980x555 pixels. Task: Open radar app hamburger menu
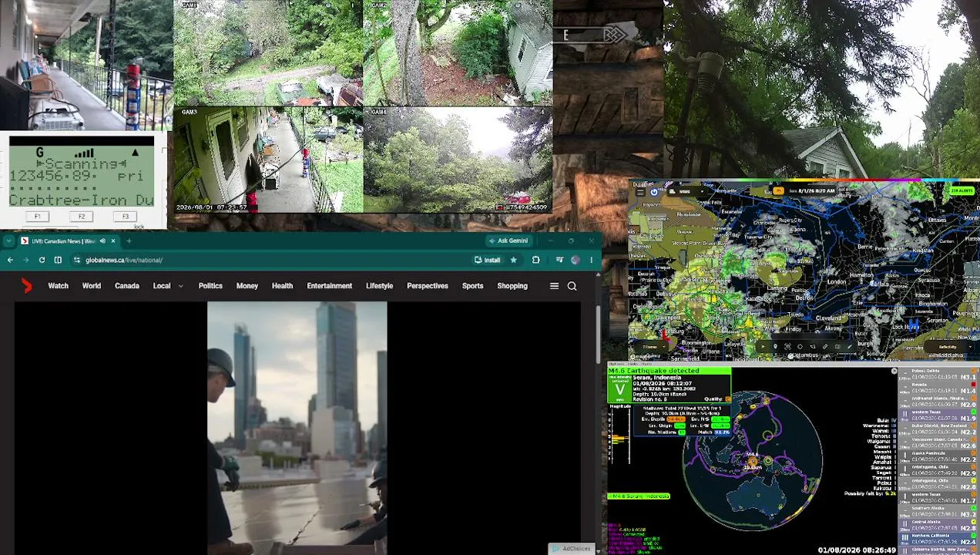coord(640,192)
